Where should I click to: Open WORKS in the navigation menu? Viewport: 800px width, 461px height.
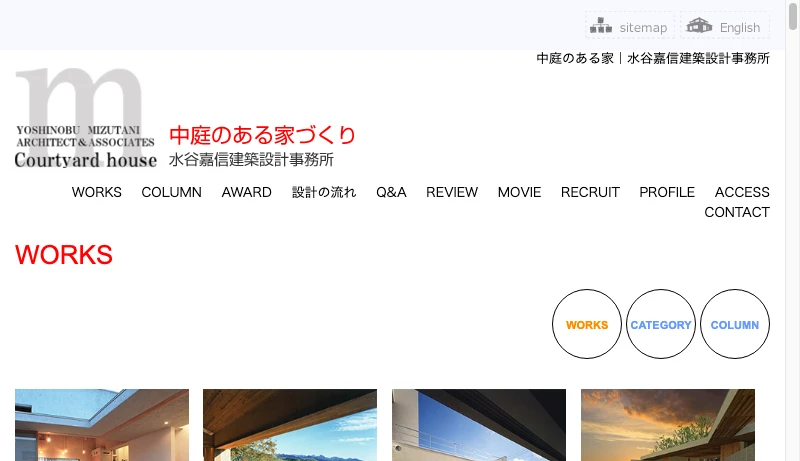point(96,192)
